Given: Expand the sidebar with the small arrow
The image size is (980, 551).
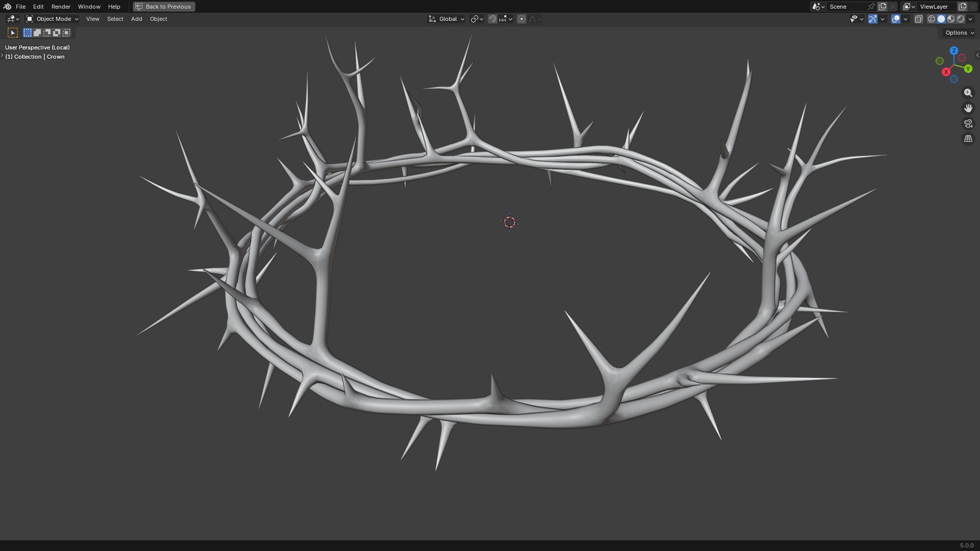Looking at the screenshot, I should (977, 55).
